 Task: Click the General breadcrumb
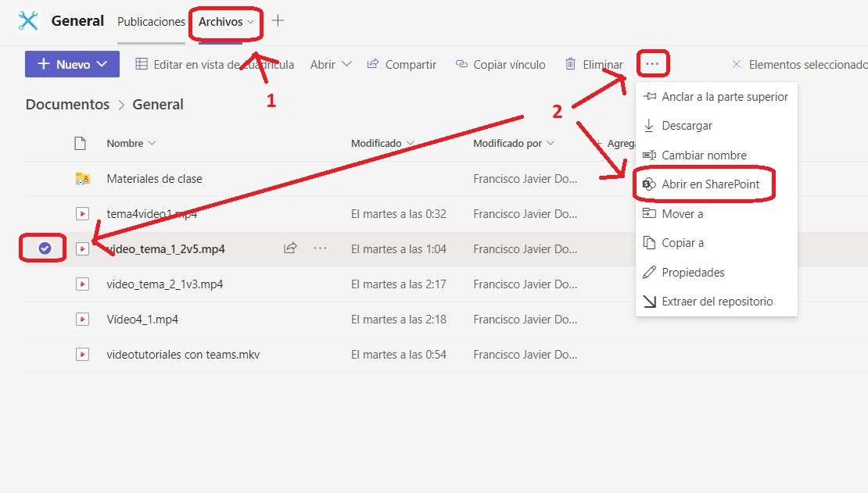tap(158, 105)
